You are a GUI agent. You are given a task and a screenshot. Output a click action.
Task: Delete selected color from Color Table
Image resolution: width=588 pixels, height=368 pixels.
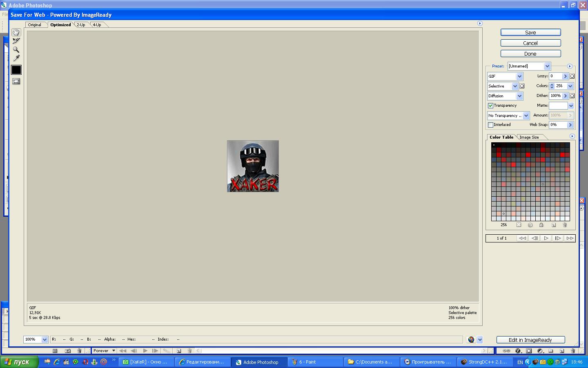565,225
